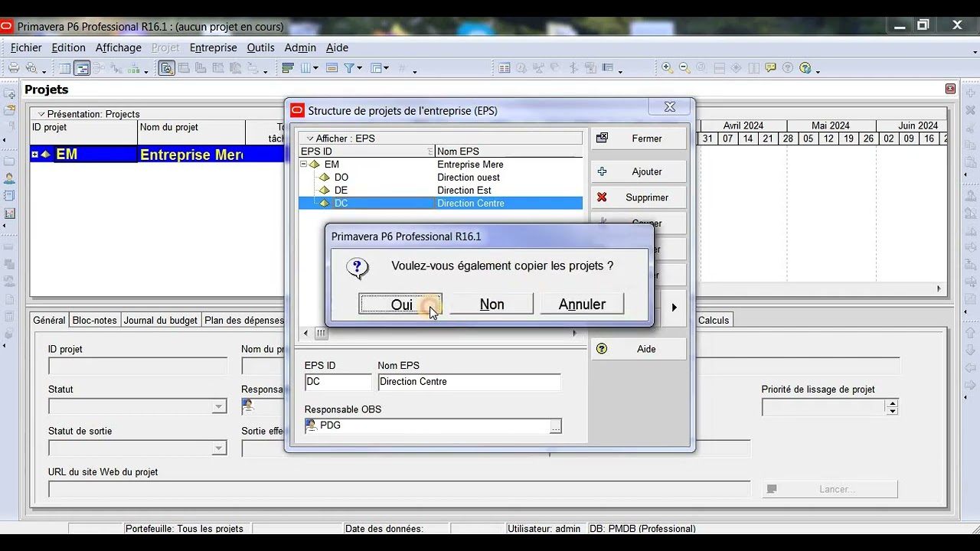Screen dimensions: 980x551
Task: Click the right arrow move button in EPS dialog
Action: (x=674, y=308)
